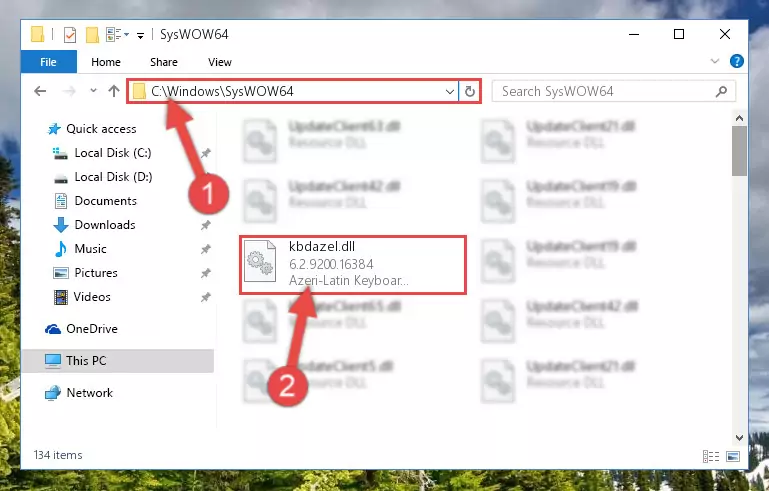Click the New Folder quick access toolbar icon
This screenshot has height=491, width=769.
[x=92, y=34]
